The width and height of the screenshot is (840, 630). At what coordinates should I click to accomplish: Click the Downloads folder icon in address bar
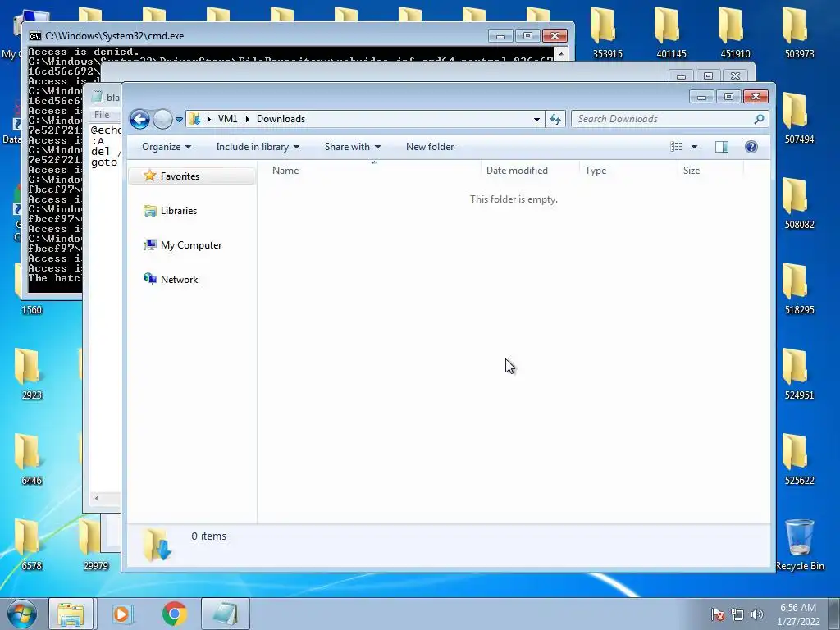[195, 119]
